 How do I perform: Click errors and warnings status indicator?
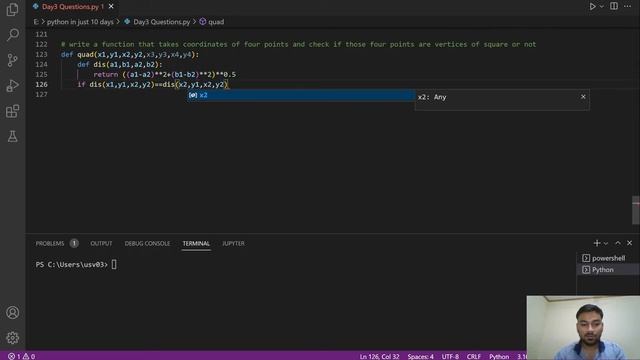click(21, 356)
